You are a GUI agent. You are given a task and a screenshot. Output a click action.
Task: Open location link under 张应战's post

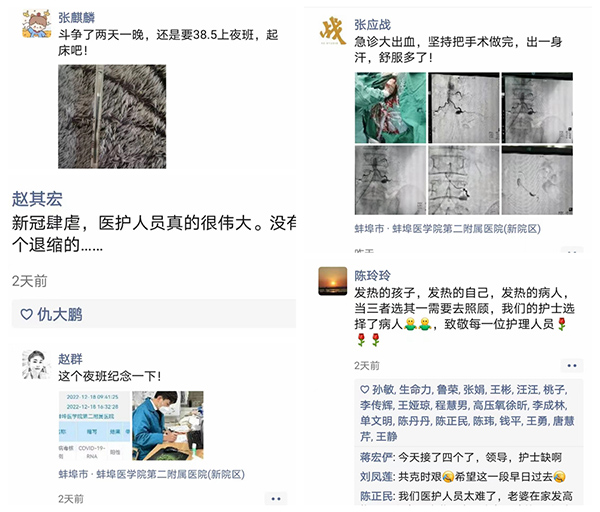447,229
